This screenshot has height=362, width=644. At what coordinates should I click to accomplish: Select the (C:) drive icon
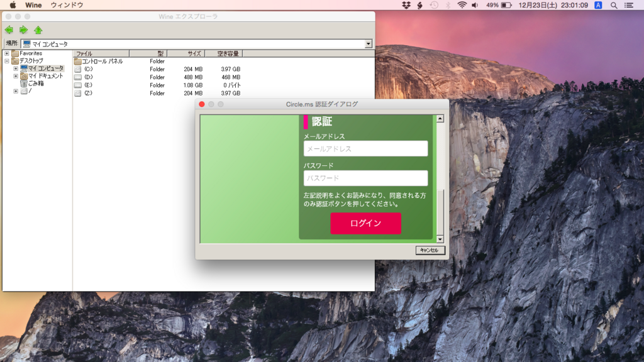(x=77, y=69)
